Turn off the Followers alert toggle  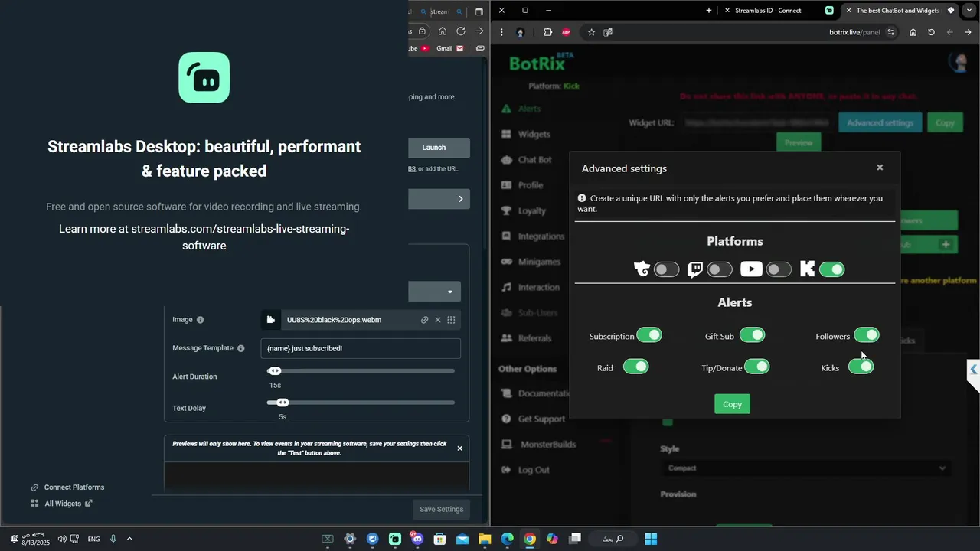click(867, 335)
